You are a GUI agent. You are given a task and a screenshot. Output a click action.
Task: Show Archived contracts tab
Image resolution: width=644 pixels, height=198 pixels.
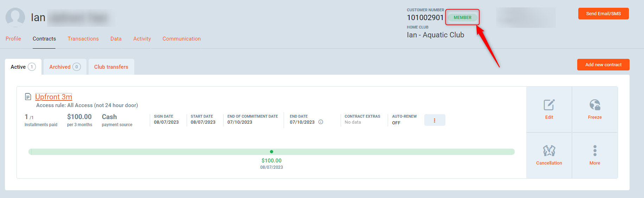click(65, 67)
